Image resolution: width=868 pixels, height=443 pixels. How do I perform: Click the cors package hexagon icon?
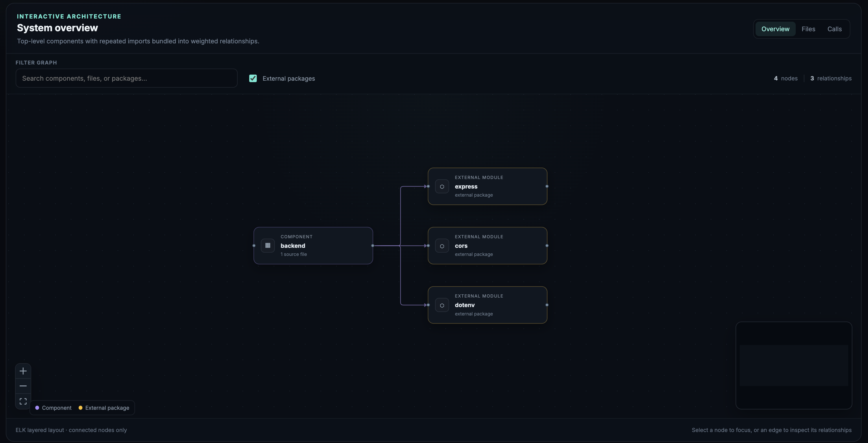[x=442, y=246]
